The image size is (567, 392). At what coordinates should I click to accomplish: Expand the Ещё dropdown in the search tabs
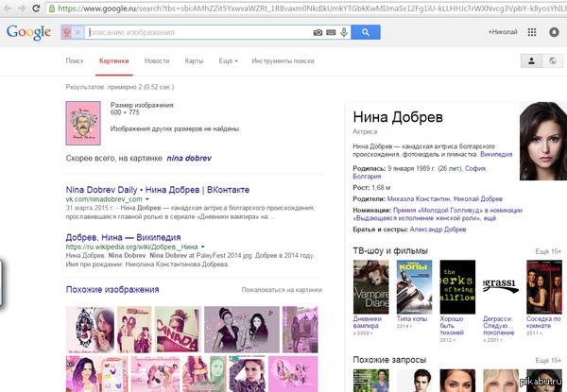click(x=228, y=60)
